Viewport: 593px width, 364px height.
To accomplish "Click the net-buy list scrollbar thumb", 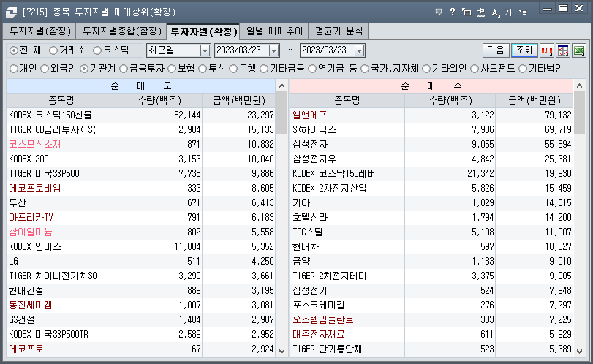I will pos(579,113).
